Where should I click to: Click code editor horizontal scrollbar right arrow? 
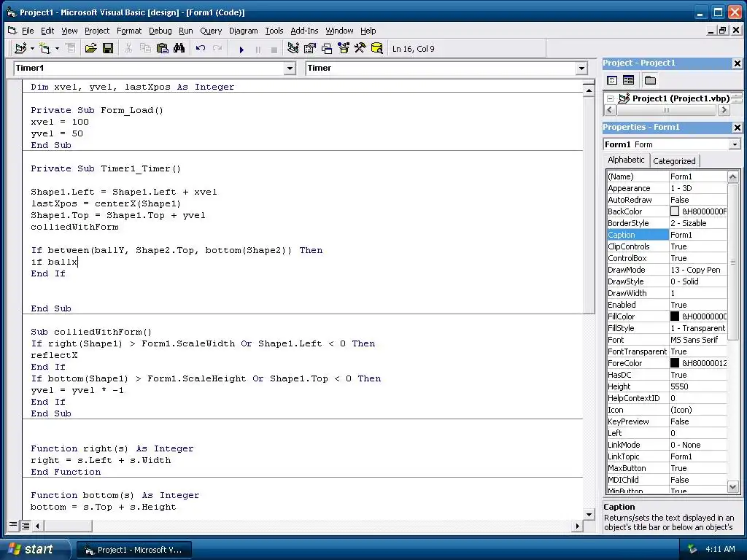(x=578, y=526)
